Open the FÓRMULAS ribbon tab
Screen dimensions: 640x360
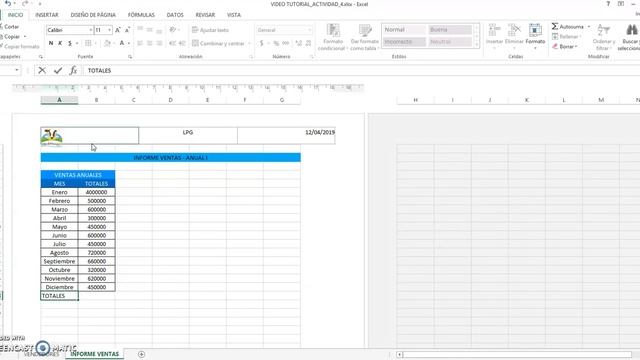[141, 15]
